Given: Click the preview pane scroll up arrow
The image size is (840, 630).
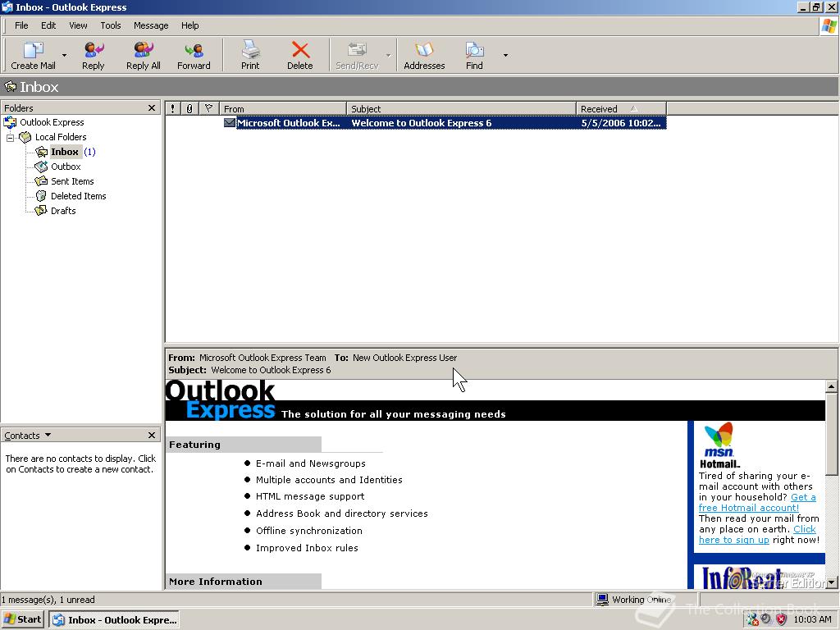Looking at the screenshot, I should pyautogui.click(x=832, y=386).
